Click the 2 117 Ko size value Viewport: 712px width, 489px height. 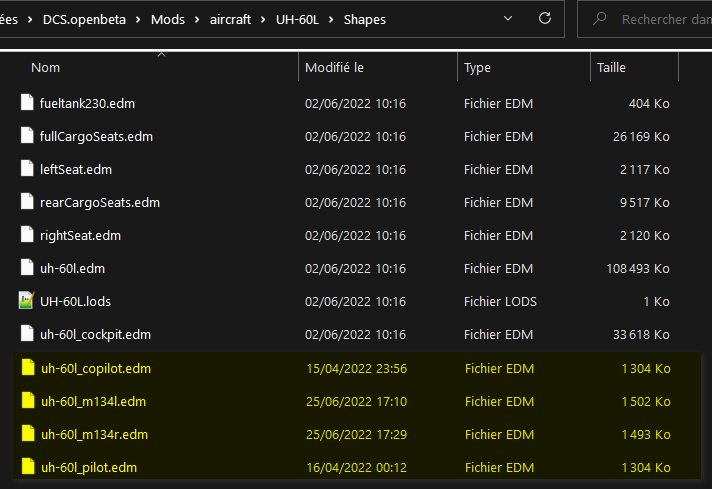645,169
